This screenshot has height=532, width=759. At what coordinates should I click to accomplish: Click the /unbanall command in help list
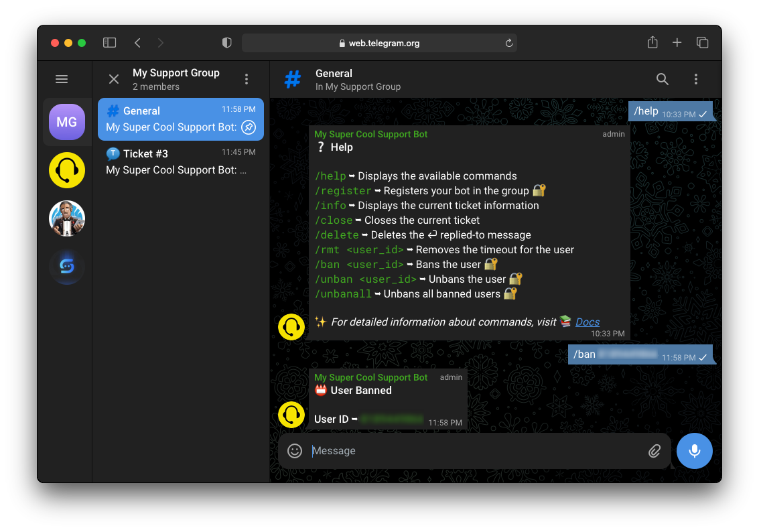pyautogui.click(x=343, y=294)
